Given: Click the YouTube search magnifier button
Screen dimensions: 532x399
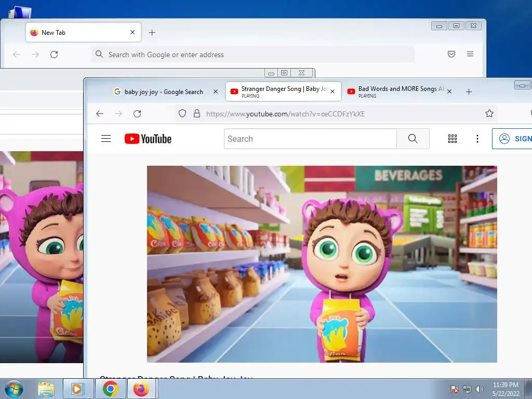Looking at the screenshot, I should click(x=413, y=138).
